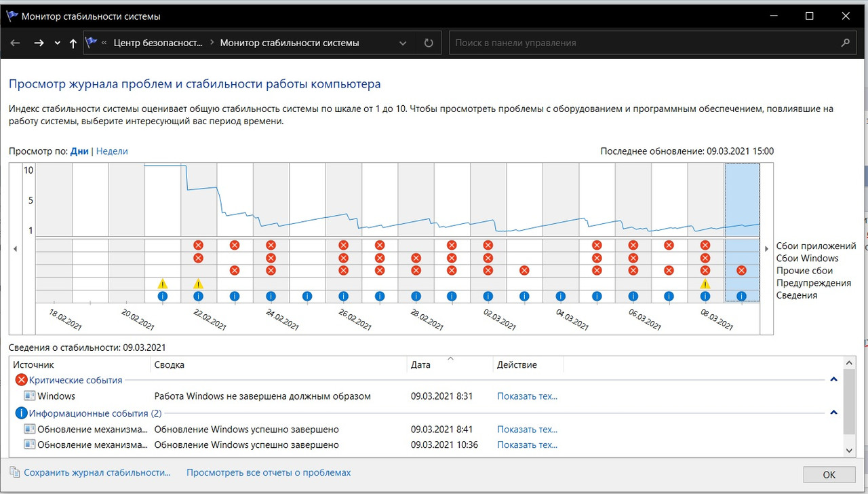Screen dimensions: 868x494
Task: Click application failure icon for 22.02.2021
Action: click(x=198, y=245)
